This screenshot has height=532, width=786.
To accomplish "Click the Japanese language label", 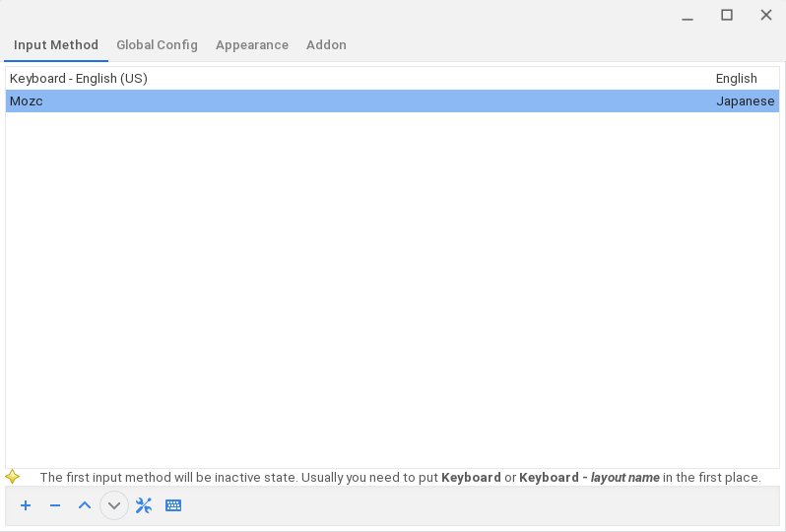I will point(746,101).
